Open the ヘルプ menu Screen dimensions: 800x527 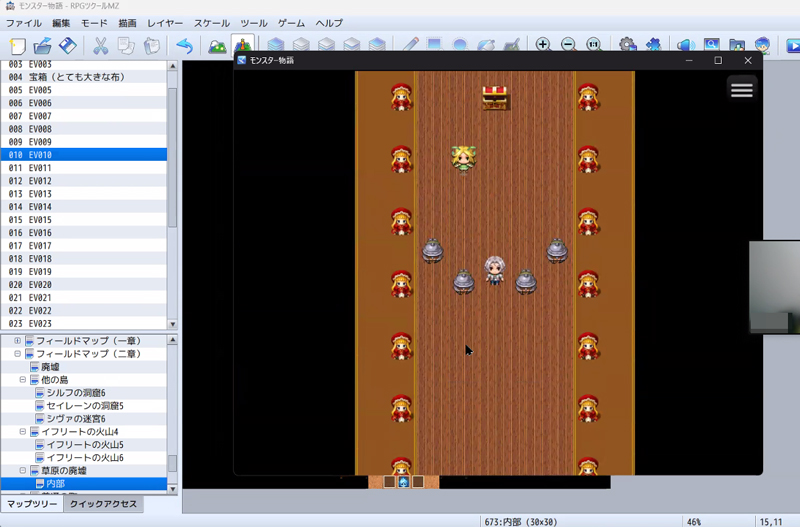[329, 23]
